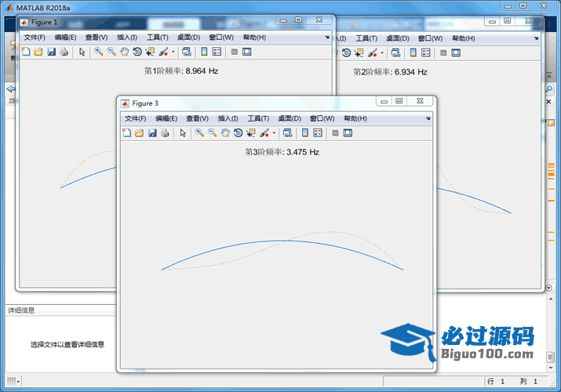Dock Figure 3 using menu bar arrow
The height and width of the screenshot is (392, 561).
click(x=428, y=118)
